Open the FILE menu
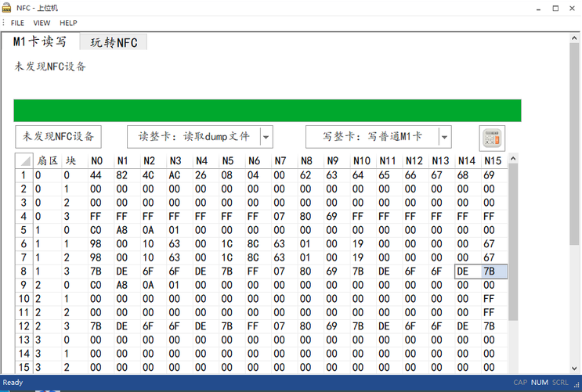Viewport: 582px width, 392px height. pyautogui.click(x=17, y=23)
